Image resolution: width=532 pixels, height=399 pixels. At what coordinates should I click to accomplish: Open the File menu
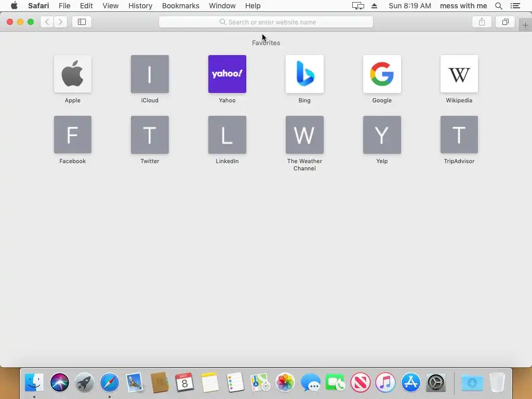tap(64, 6)
